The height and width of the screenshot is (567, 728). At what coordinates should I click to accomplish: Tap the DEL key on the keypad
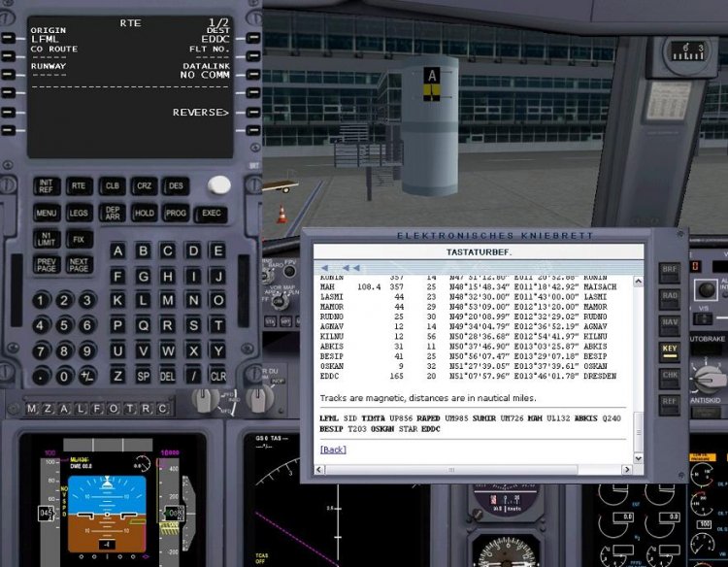point(168,376)
